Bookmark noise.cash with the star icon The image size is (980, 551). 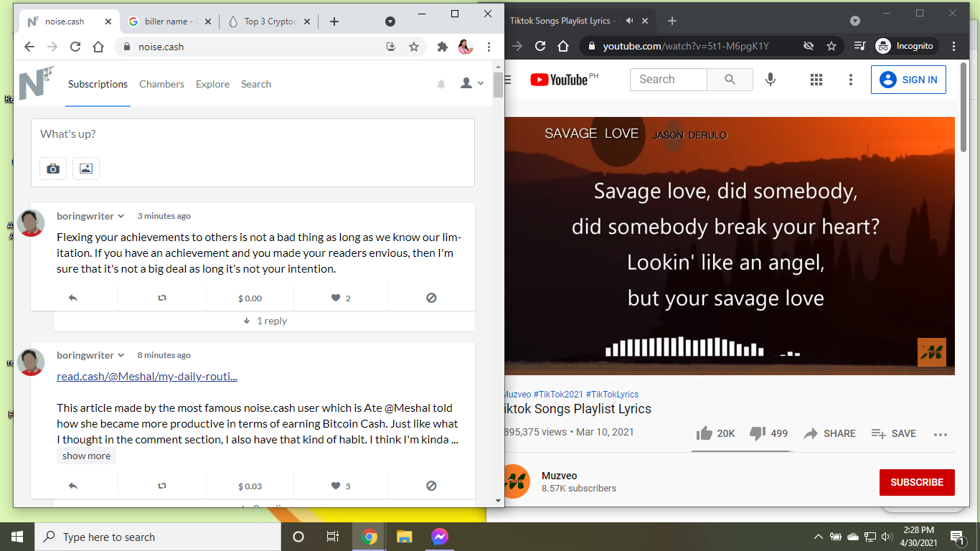pyautogui.click(x=414, y=47)
